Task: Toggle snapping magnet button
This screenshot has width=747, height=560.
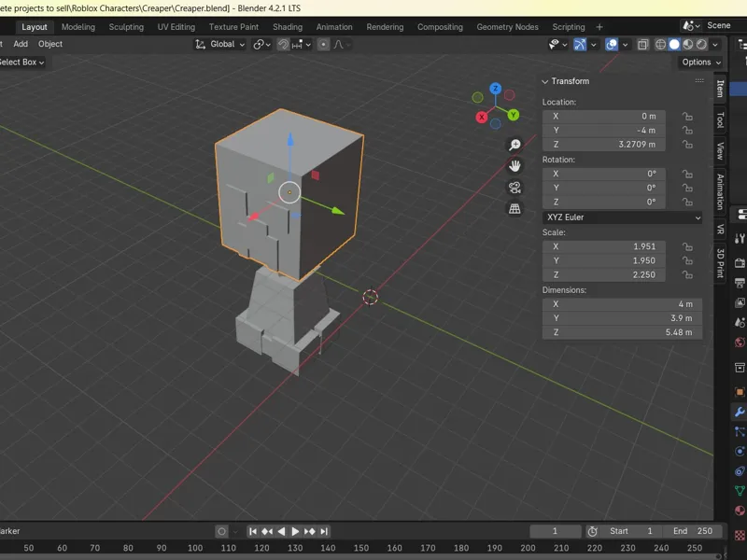Action: click(283, 44)
